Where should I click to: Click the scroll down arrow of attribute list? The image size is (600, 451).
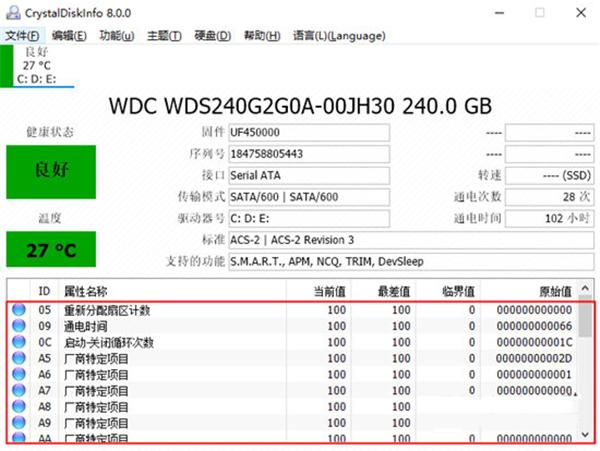coord(585,435)
